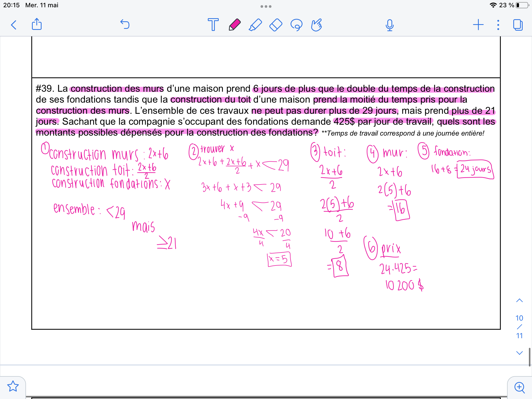Image resolution: width=532 pixels, height=399 pixels.
Task: Open the hidden toolbar via the three dots
Action: [x=266, y=6]
